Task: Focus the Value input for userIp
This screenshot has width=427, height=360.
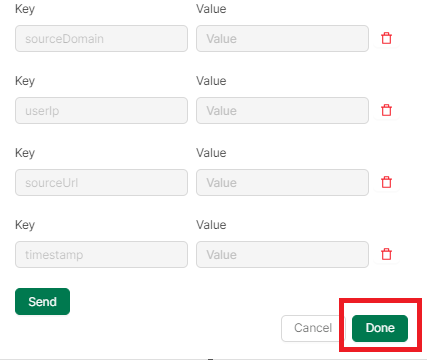Action: point(282,111)
